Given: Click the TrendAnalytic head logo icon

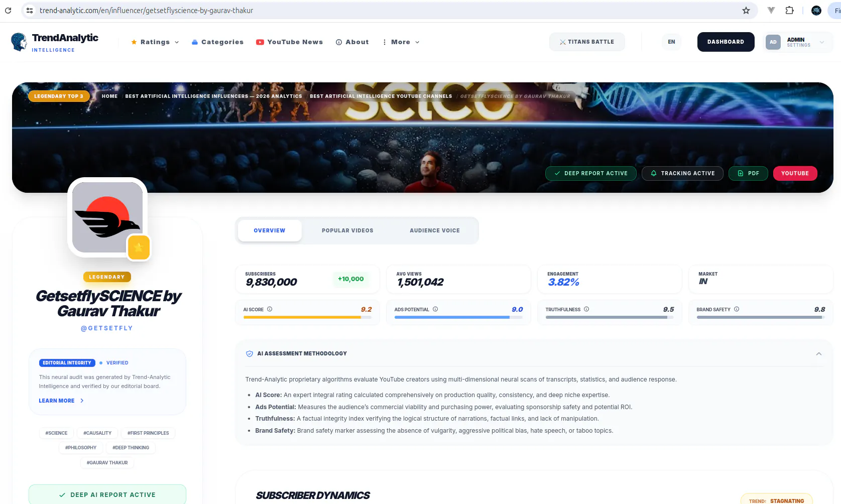Looking at the screenshot, I should [x=19, y=42].
